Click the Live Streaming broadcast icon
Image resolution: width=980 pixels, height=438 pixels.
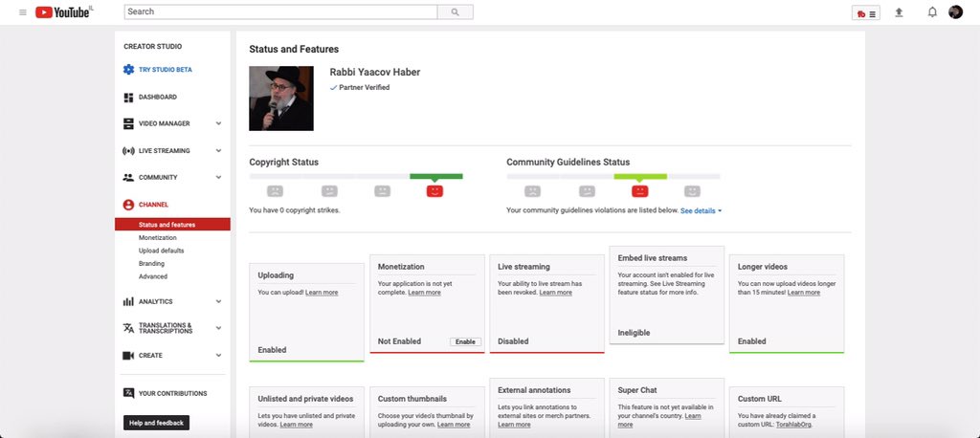point(128,150)
